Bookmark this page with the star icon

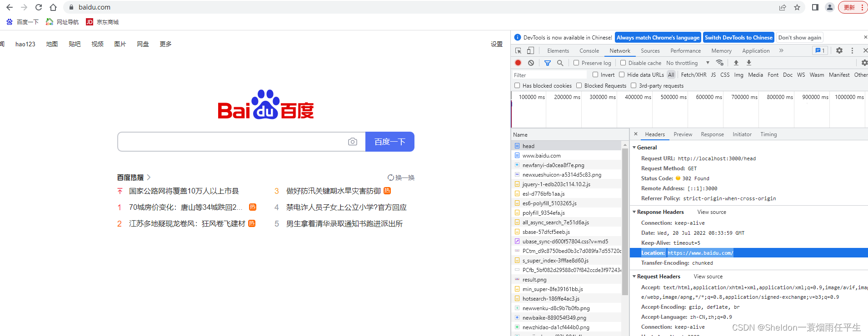pos(797,7)
